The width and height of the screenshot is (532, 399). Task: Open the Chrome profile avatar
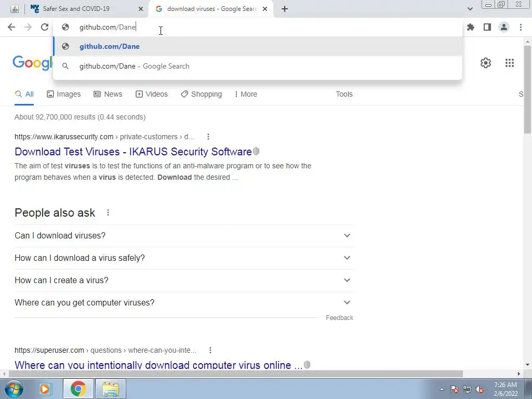click(504, 27)
